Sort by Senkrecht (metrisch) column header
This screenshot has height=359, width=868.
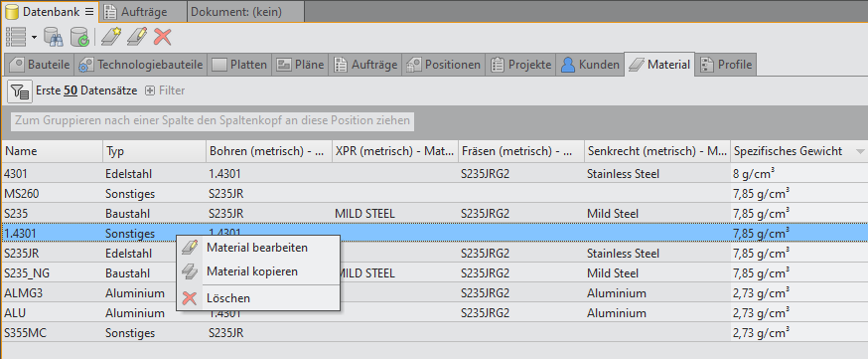tap(657, 151)
